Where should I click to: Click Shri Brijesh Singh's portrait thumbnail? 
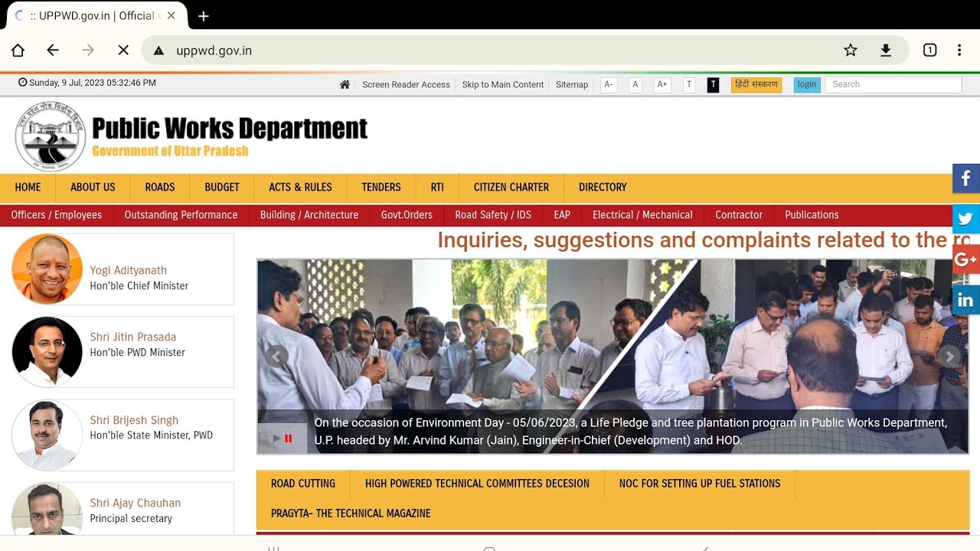(47, 435)
